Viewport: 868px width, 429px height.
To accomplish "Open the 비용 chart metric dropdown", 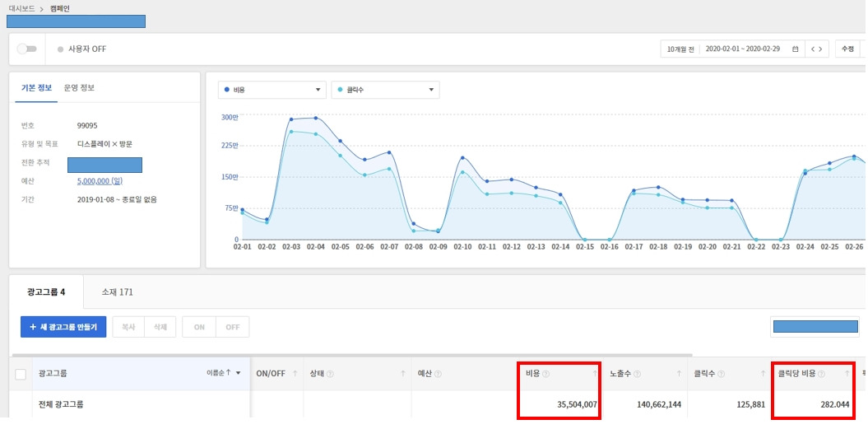I will tap(272, 89).
